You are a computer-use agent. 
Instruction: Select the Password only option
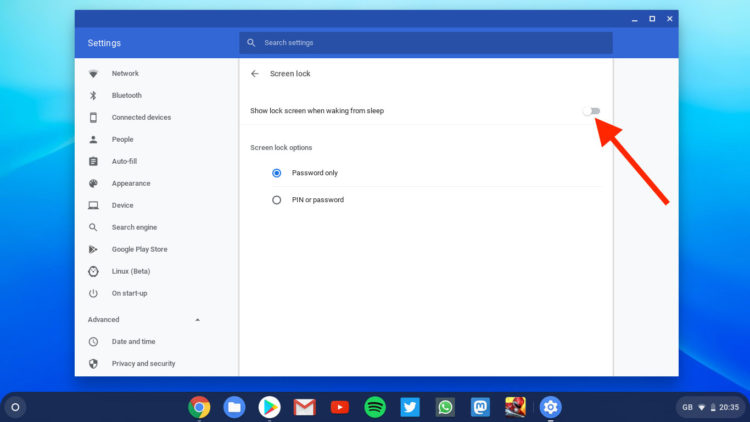point(276,173)
